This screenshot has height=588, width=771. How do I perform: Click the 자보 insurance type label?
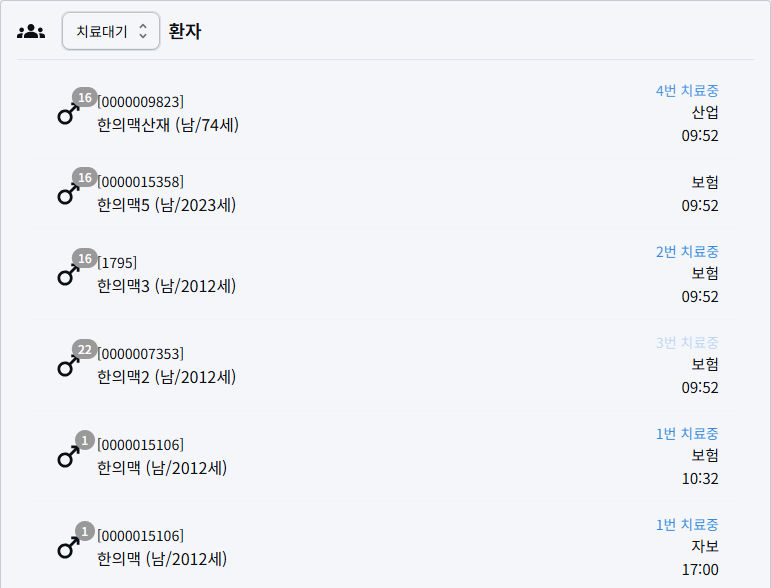(x=705, y=546)
